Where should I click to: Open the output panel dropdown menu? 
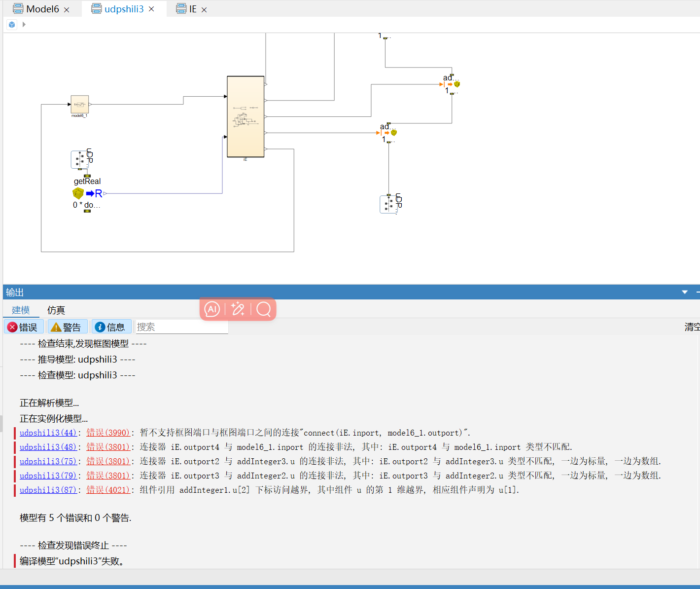tap(685, 293)
